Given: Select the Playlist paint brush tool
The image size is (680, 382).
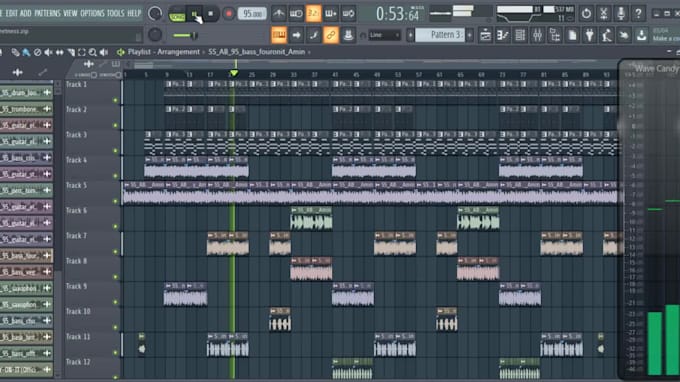Looking at the screenshot, I should (26, 52).
